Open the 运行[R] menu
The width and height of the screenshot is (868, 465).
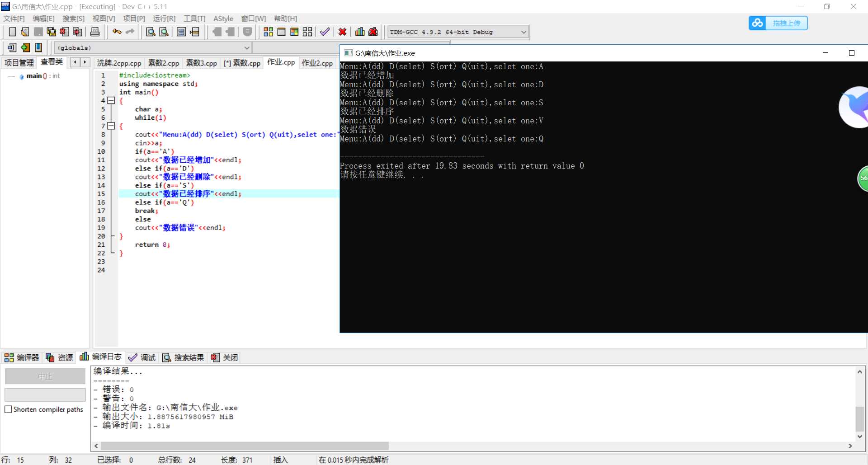[x=164, y=19]
